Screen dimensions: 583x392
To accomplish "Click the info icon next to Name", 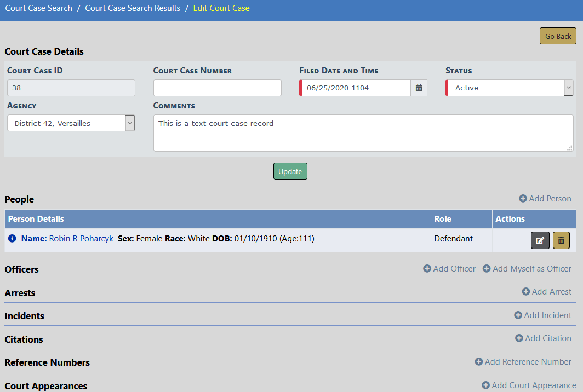I will tap(13, 239).
